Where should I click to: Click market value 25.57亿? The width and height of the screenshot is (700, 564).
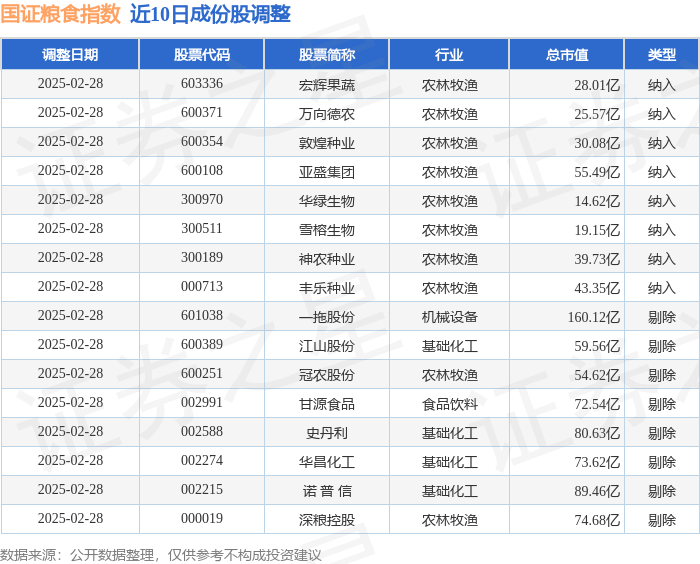[597, 113]
